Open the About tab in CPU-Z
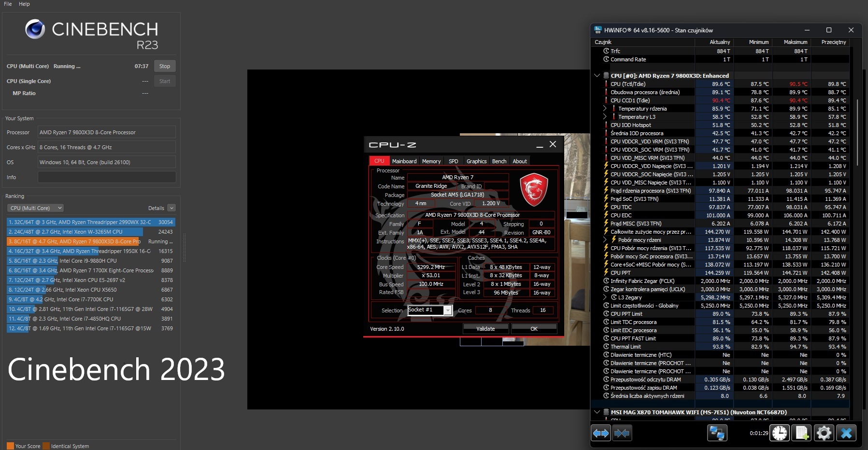This screenshot has height=450, width=868. 520,161
